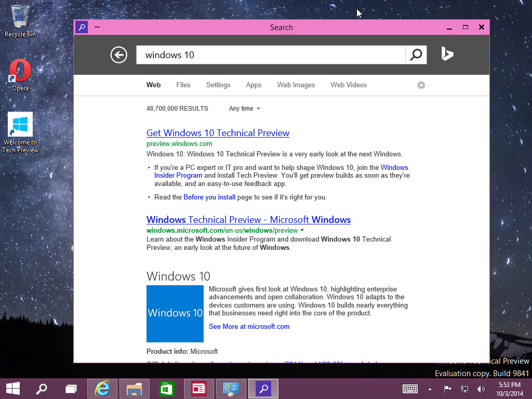
Task: Open File Explorer from the taskbar
Action: pyautogui.click(x=135, y=389)
